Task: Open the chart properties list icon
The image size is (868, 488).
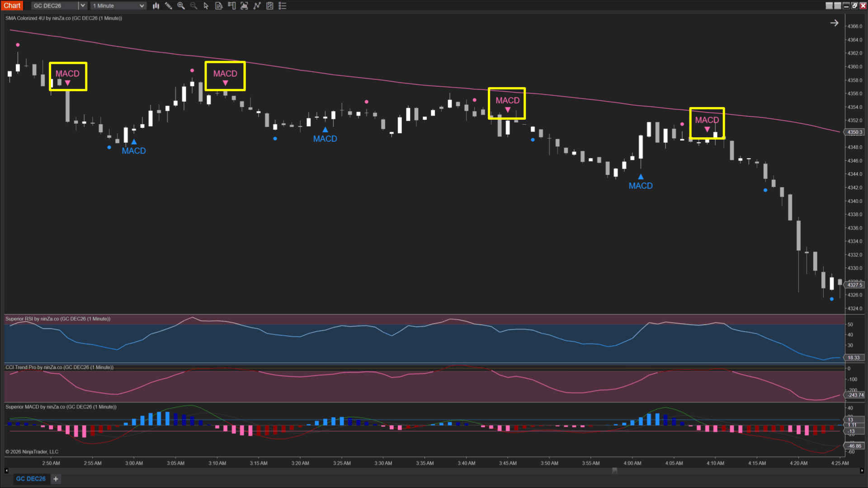Action: coord(283,6)
